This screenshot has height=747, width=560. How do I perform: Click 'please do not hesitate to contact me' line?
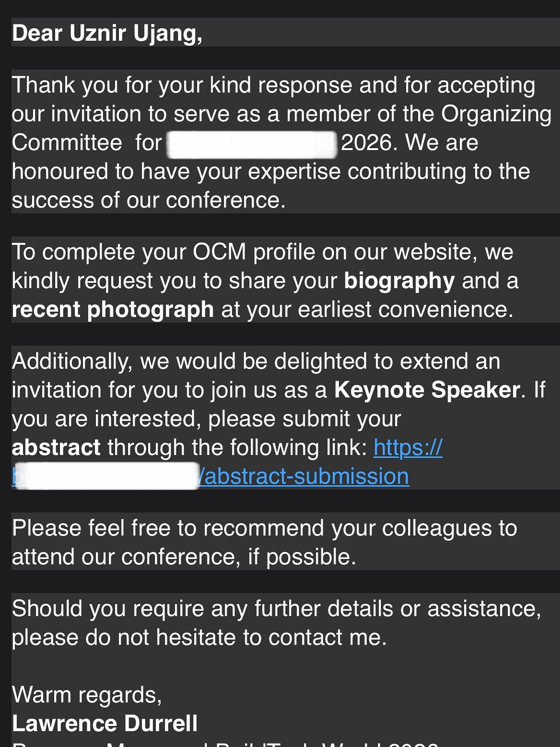click(x=199, y=638)
